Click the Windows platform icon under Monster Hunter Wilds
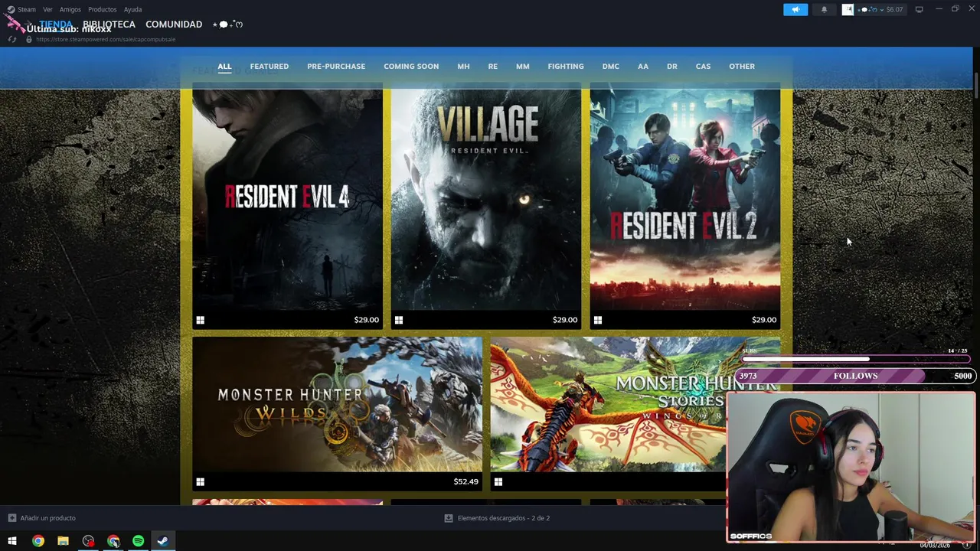The image size is (980, 551). [200, 482]
